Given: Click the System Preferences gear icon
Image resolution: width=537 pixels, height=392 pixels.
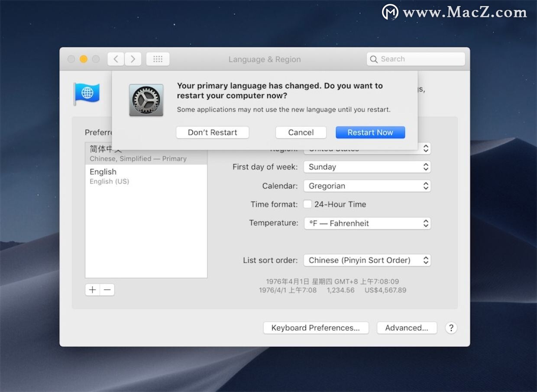Looking at the screenshot, I should point(146,100).
